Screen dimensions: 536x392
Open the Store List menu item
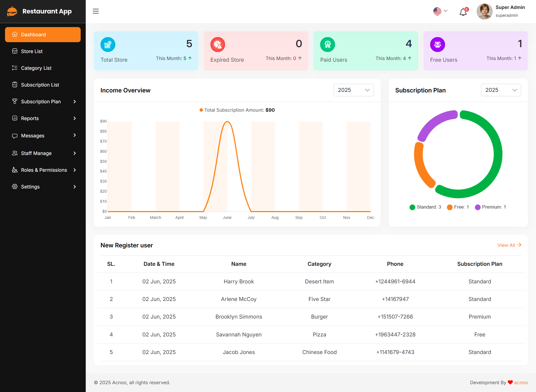(32, 51)
